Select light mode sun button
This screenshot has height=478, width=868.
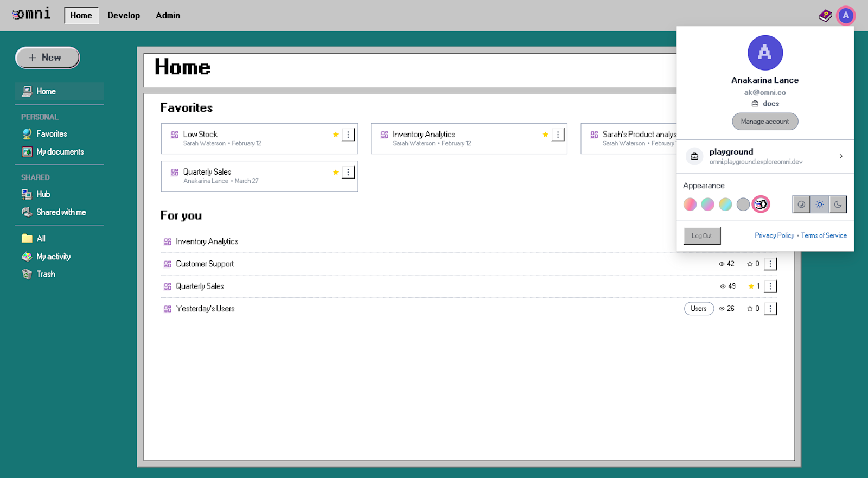pos(819,205)
